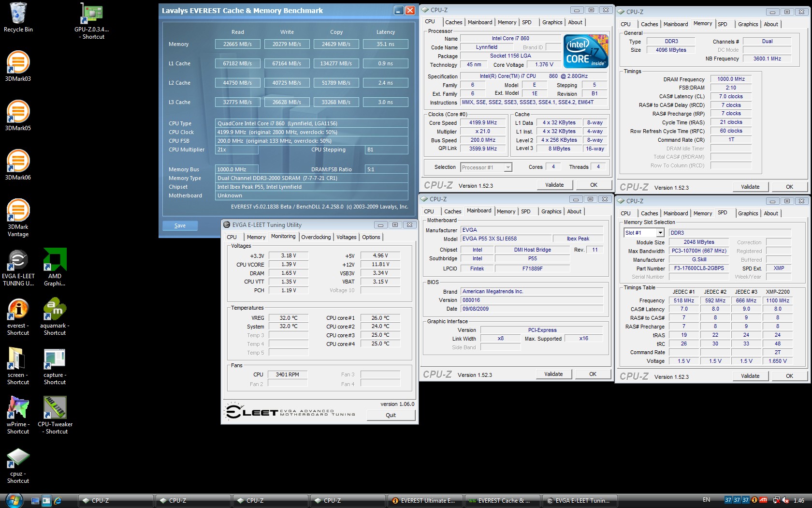Click the EVEREST orange tray icon
Viewport: 812px width, 508px height.
[x=754, y=500]
